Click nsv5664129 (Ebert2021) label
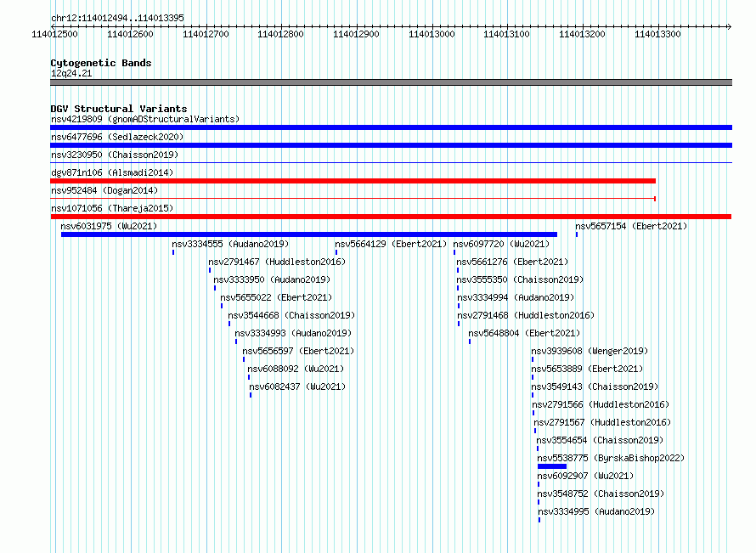The image size is (756, 553). point(391,244)
